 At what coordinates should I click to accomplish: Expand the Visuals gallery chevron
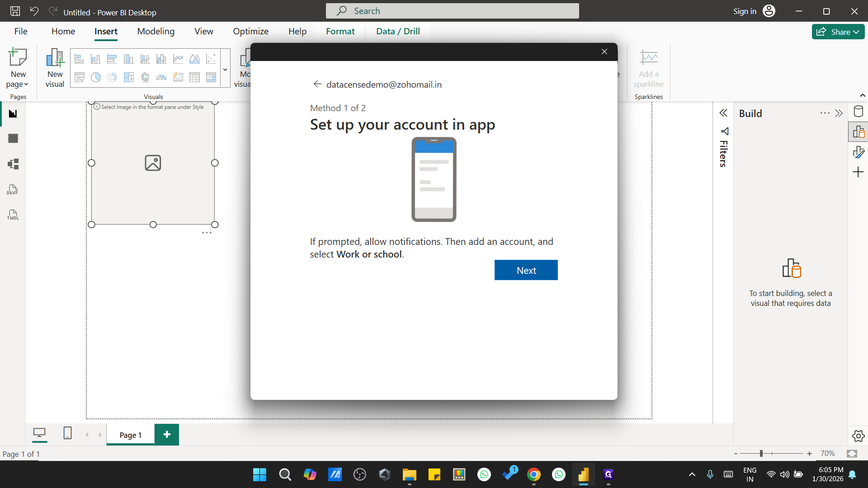(x=225, y=69)
